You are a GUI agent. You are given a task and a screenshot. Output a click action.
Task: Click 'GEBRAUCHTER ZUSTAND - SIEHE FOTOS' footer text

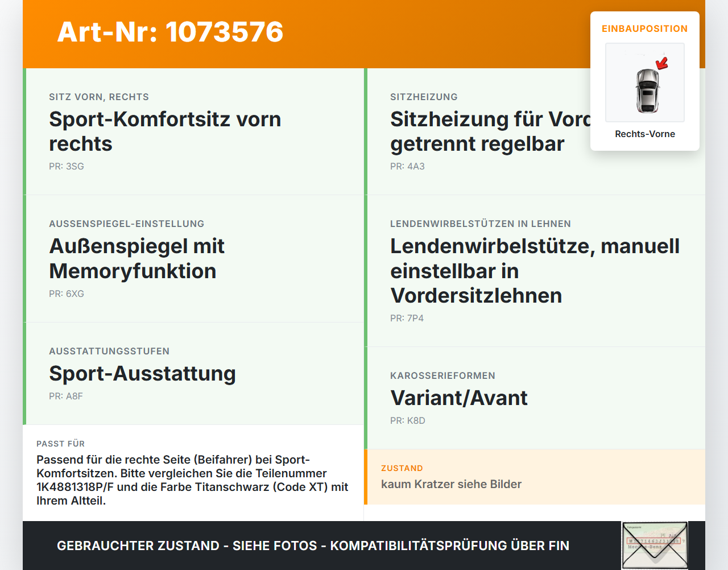[313, 546]
